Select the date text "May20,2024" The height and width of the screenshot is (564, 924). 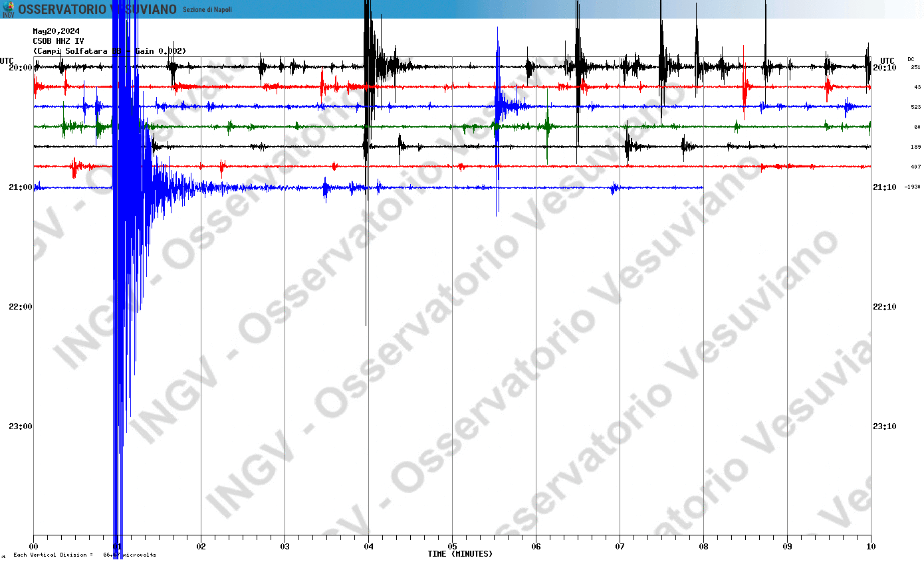point(56,31)
